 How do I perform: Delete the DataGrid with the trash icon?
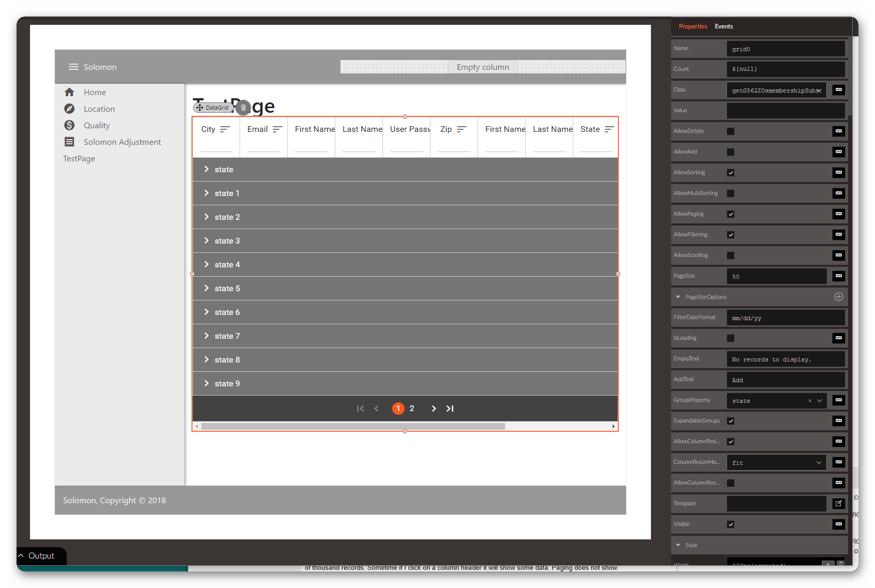[243, 108]
